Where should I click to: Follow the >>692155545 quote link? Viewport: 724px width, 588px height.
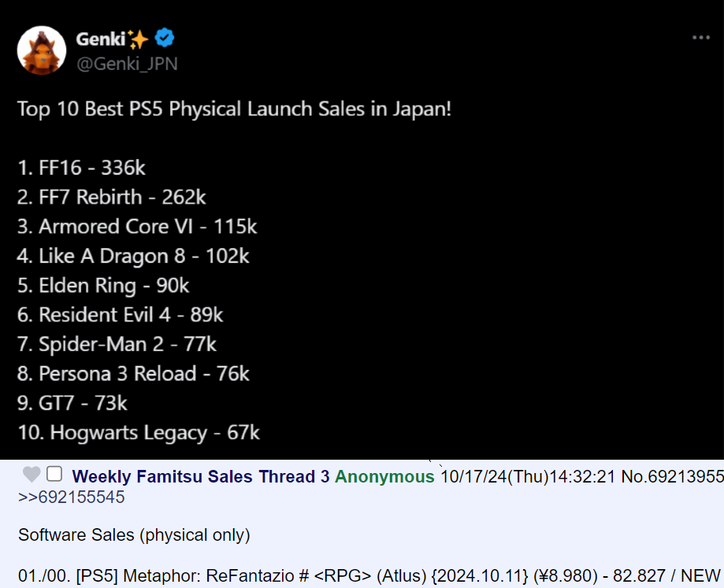[x=71, y=497]
